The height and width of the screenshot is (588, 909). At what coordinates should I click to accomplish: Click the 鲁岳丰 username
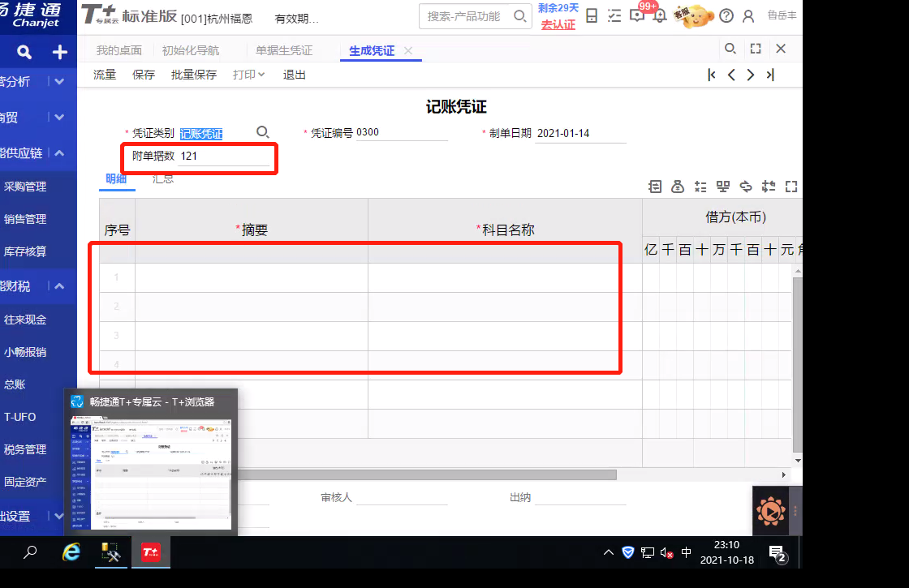click(x=782, y=15)
